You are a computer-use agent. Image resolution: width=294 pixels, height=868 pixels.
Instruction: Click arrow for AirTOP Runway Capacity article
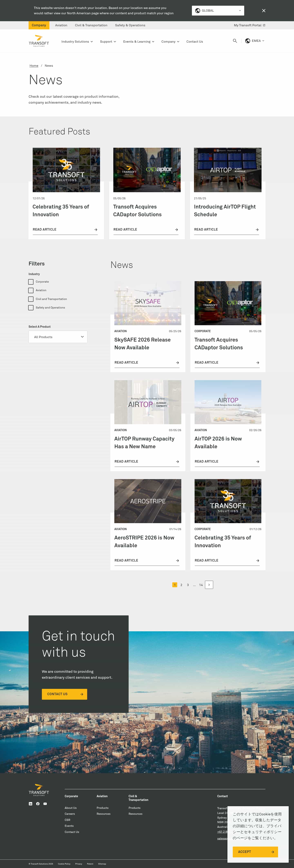point(177,462)
